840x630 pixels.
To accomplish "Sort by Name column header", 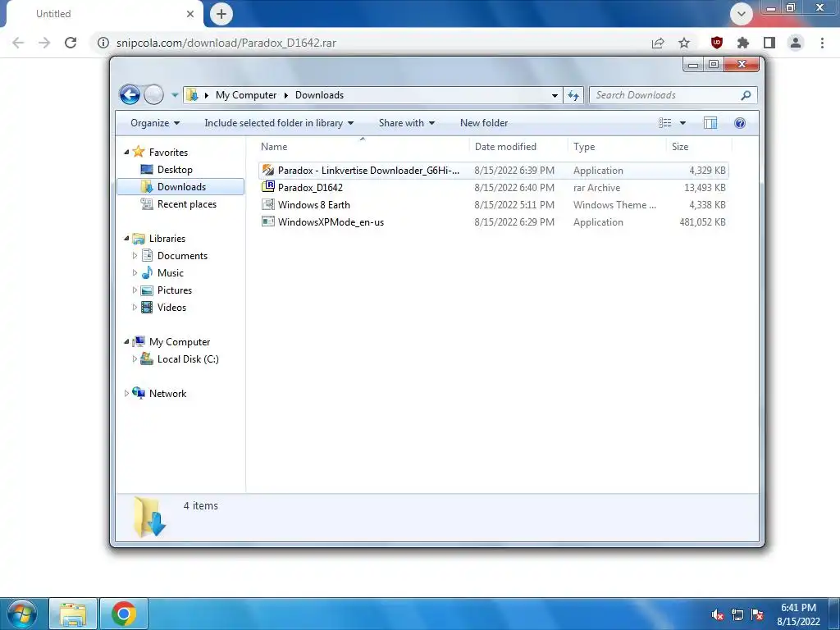I will [x=274, y=147].
